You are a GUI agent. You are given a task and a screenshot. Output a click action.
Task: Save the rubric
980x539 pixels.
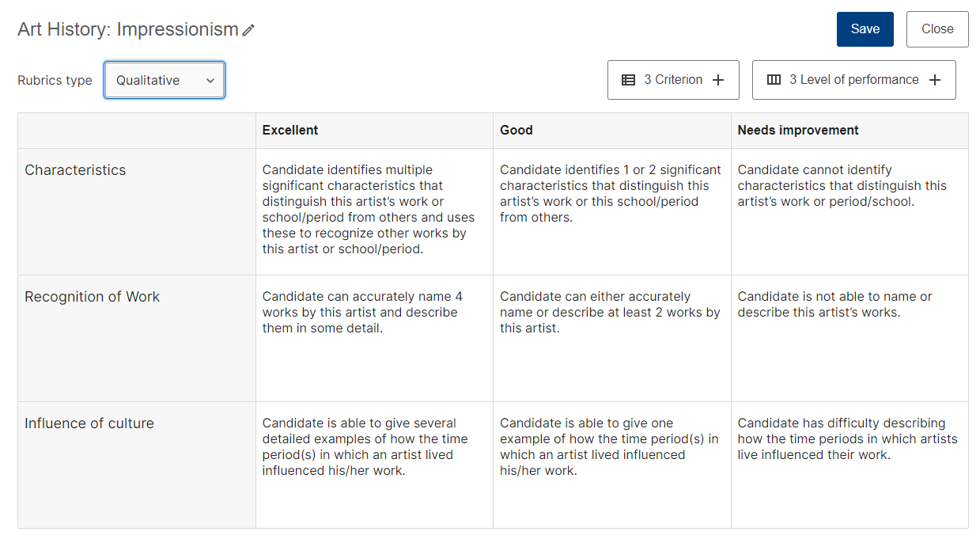point(865,29)
